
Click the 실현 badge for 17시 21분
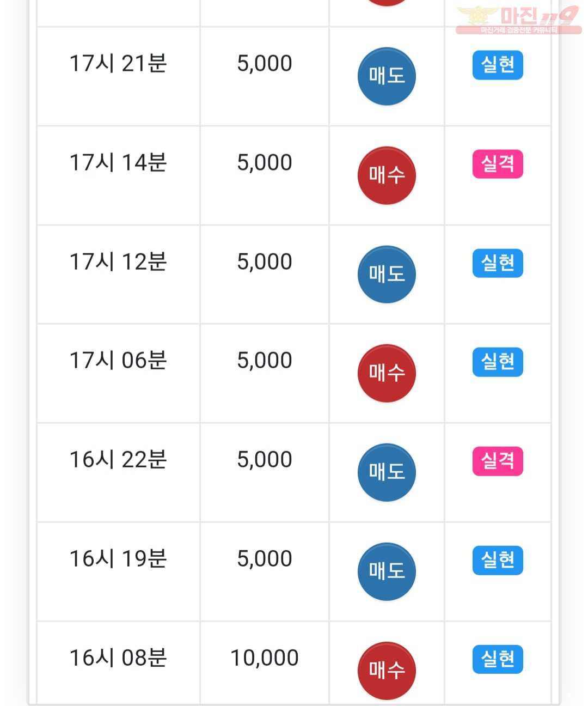498,65
